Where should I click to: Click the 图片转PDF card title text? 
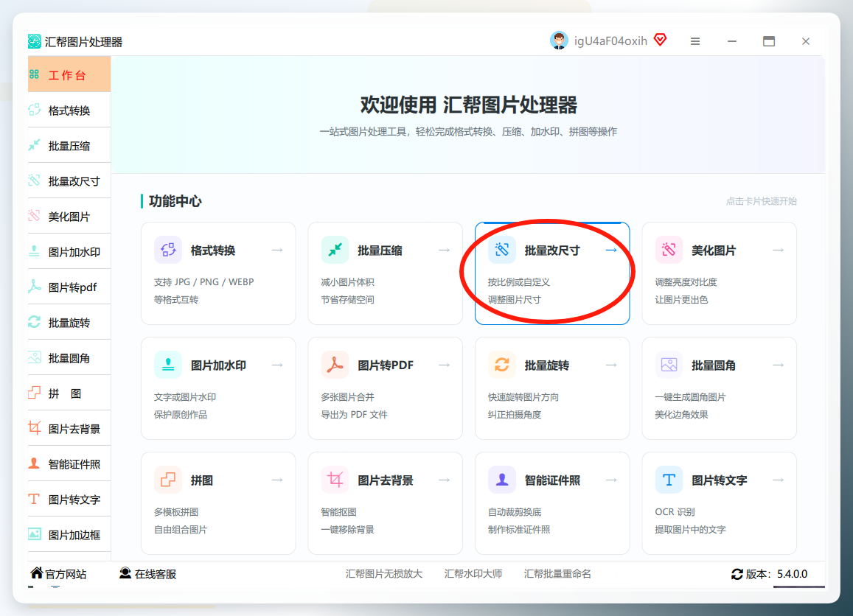coord(385,365)
